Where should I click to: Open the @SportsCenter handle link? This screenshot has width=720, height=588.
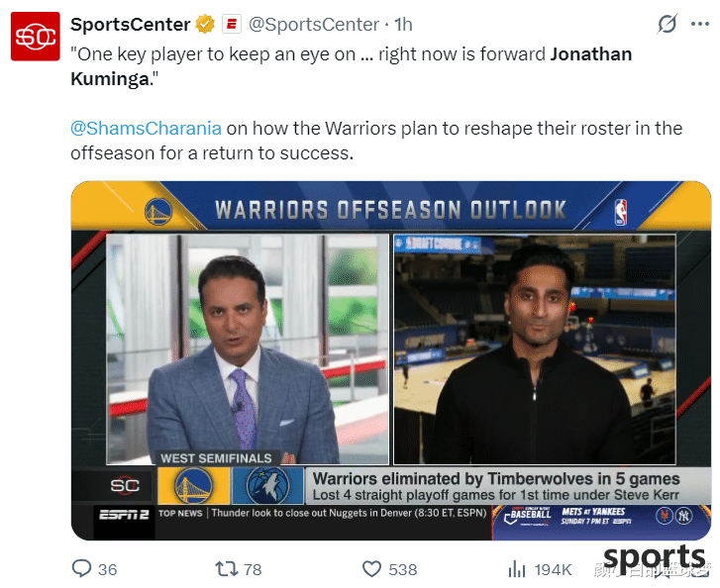(314, 25)
